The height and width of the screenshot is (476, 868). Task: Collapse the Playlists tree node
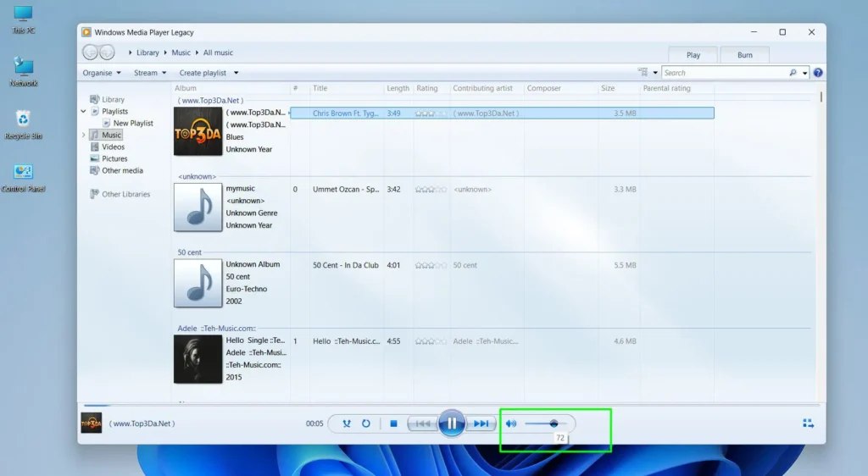point(84,111)
